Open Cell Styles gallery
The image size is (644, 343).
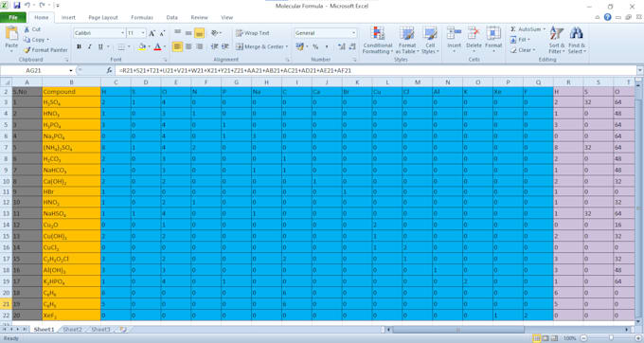pos(430,40)
